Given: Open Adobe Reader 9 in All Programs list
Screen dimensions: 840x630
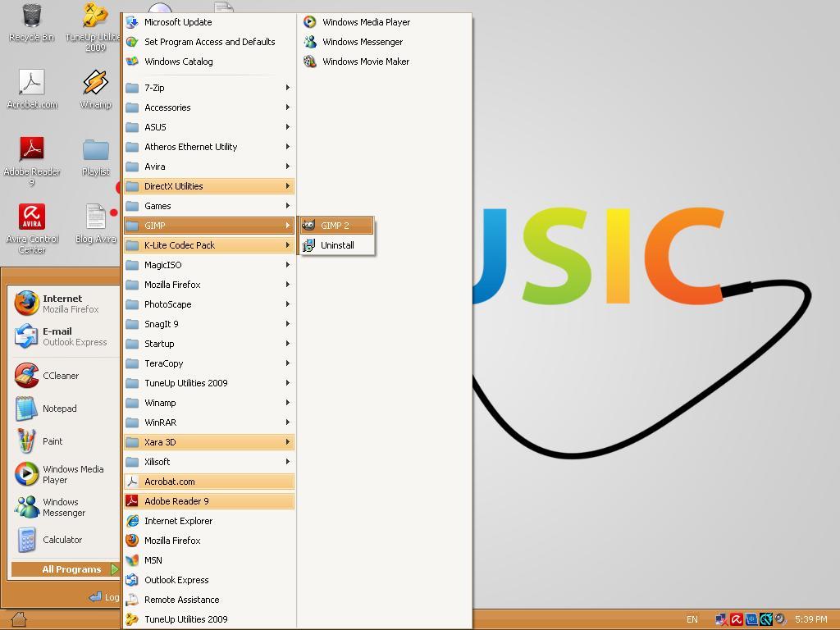Looking at the screenshot, I should pyautogui.click(x=209, y=501).
